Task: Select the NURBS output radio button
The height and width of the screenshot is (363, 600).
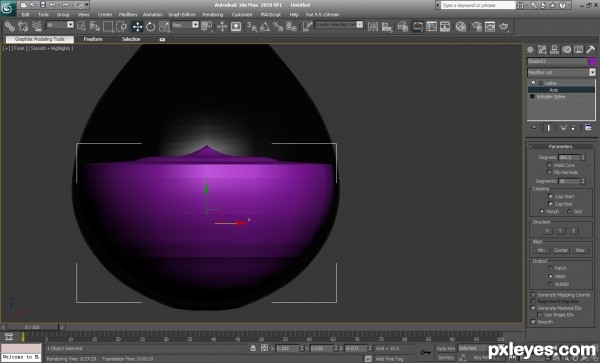Action: click(550, 284)
